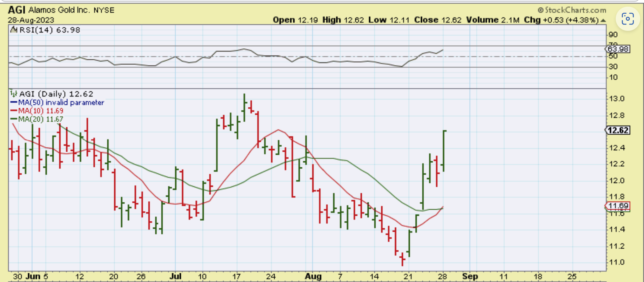Click the green MA(20) legend line

click(14, 119)
